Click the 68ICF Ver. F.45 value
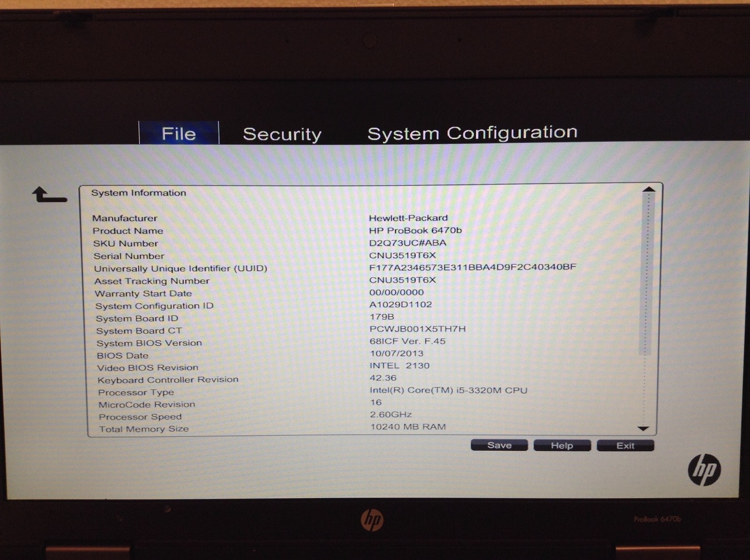The height and width of the screenshot is (560, 750). pyautogui.click(x=407, y=341)
